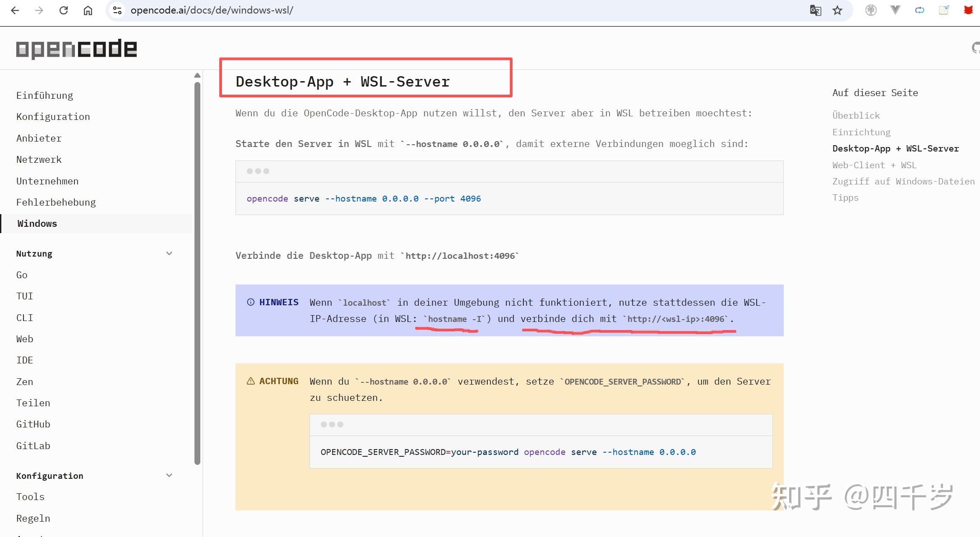
Task: Jump to Überblick in page outline
Action: click(856, 115)
